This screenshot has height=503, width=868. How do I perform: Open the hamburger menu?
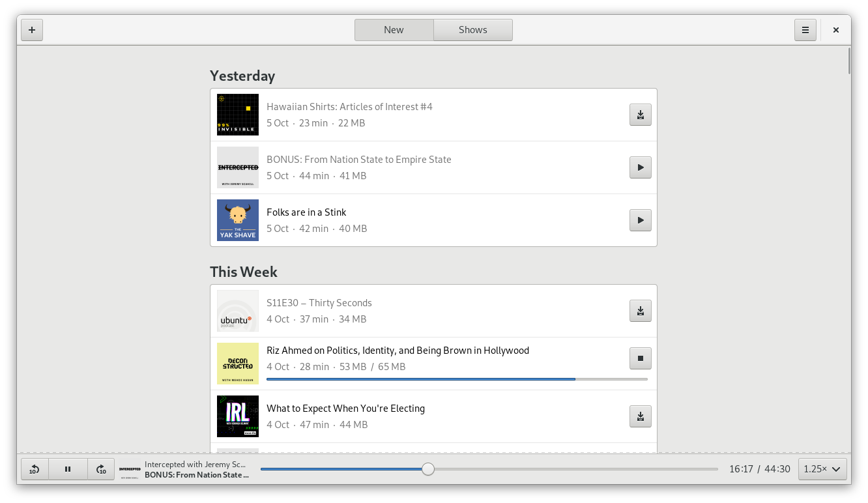coord(805,30)
